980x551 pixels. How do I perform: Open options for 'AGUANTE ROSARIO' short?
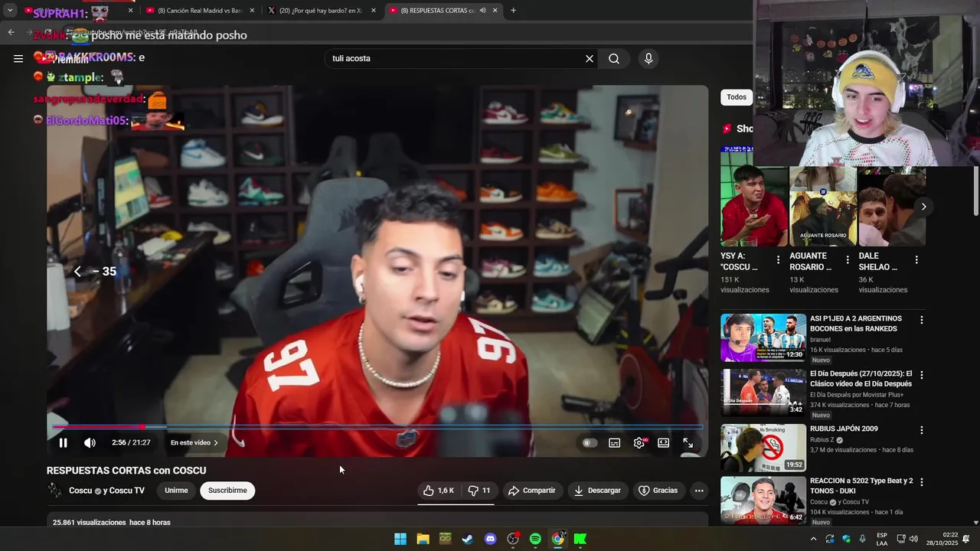pyautogui.click(x=848, y=260)
